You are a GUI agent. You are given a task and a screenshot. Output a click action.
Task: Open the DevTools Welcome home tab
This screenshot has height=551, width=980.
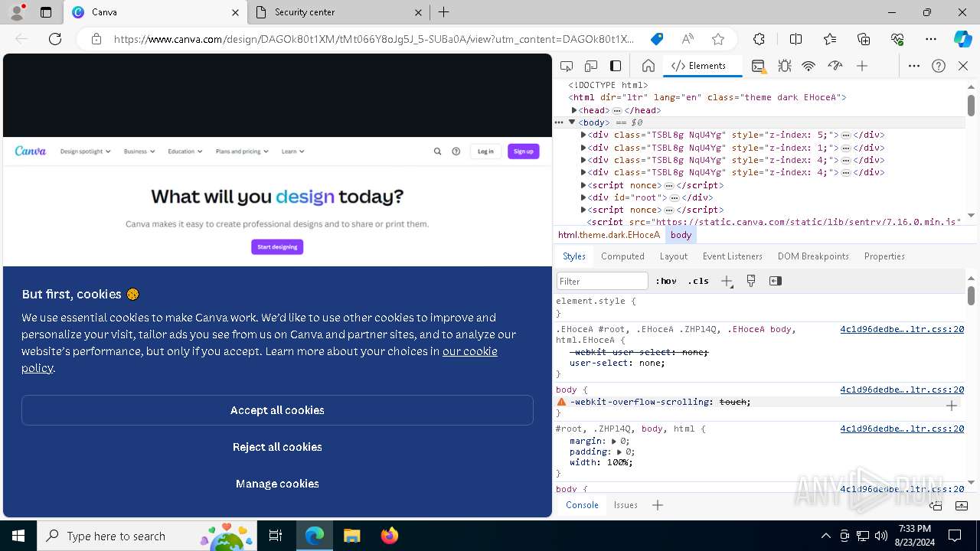coord(648,66)
